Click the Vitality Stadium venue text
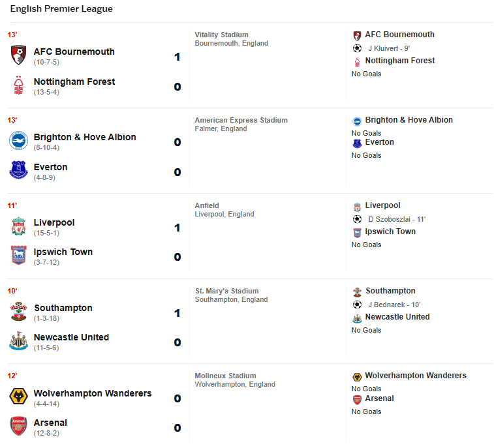 221,35
